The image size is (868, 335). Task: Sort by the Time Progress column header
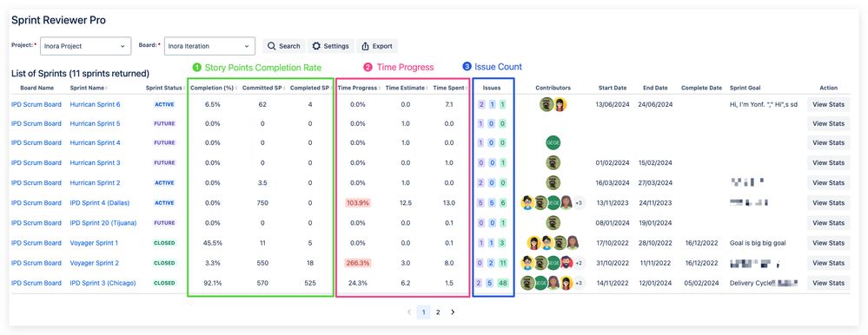coord(359,88)
